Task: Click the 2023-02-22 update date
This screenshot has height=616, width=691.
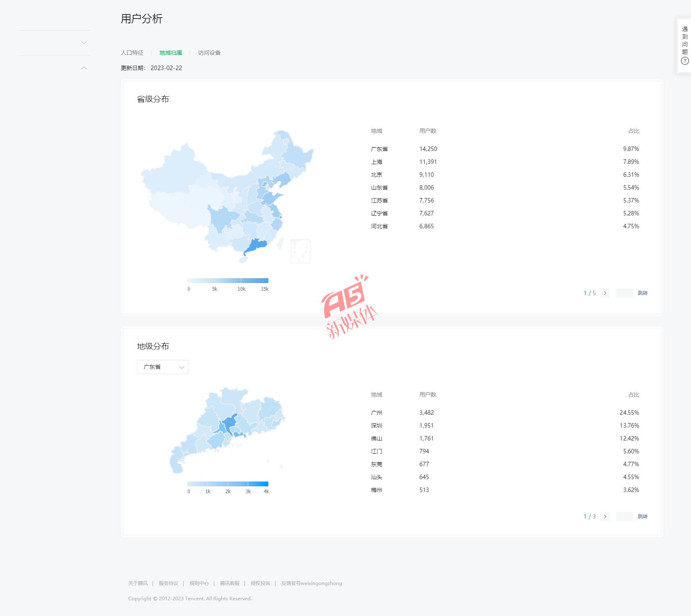Action: (x=166, y=68)
